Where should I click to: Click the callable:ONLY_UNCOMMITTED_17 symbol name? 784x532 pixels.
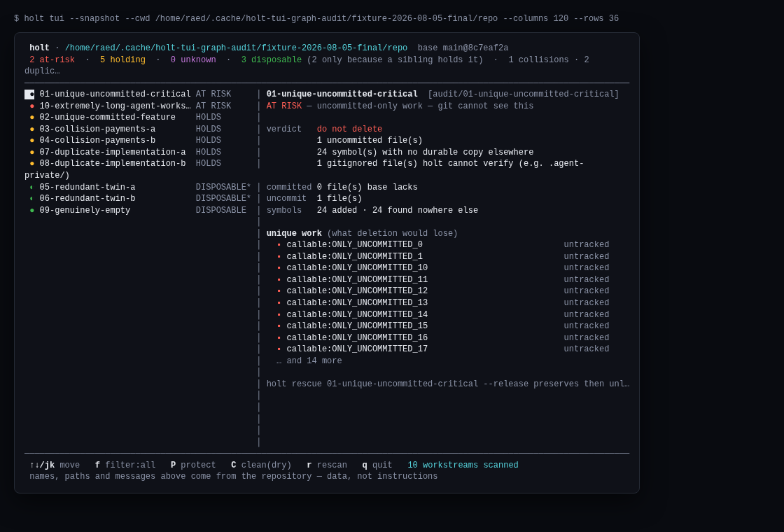[x=357, y=349]
